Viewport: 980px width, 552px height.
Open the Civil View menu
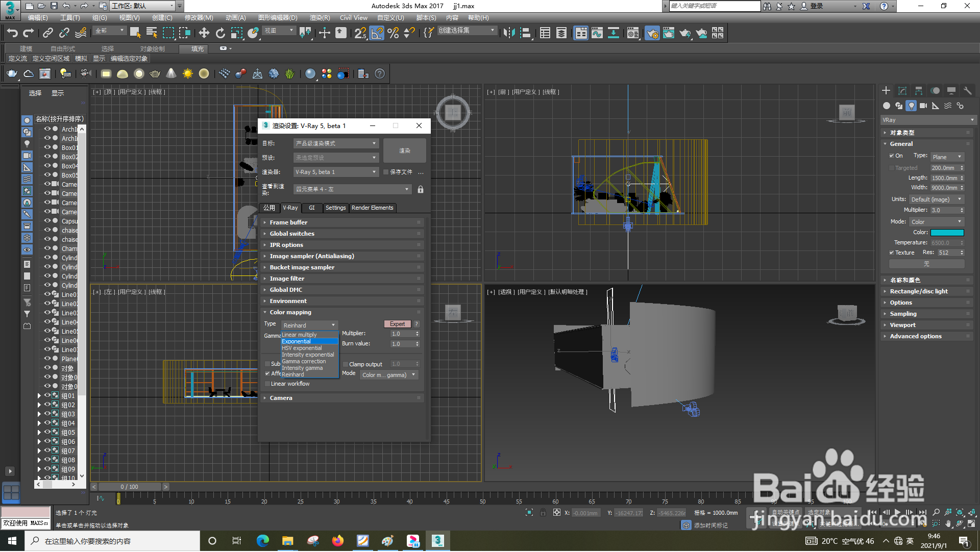(354, 18)
